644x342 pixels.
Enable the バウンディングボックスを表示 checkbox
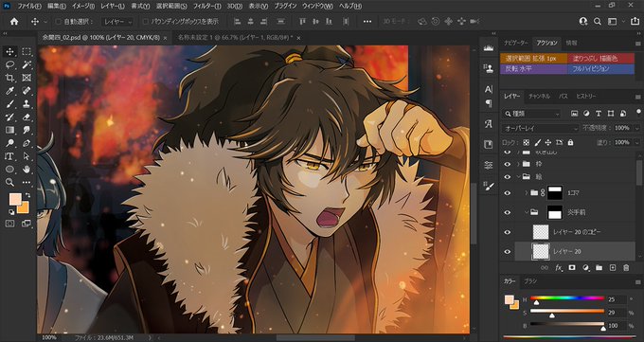146,22
